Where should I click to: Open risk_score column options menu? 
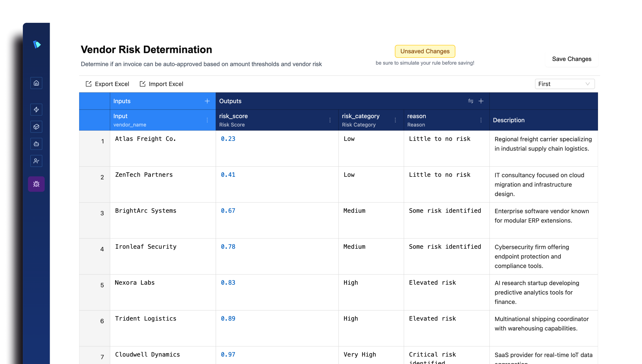click(330, 120)
